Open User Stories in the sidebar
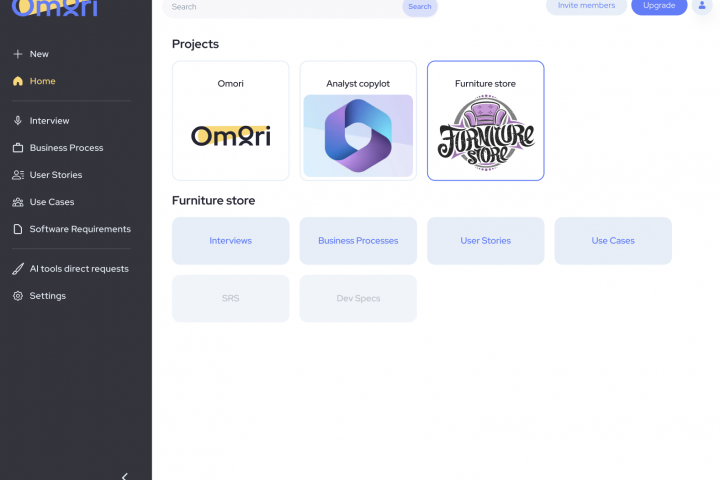 (x=56, y=175)
